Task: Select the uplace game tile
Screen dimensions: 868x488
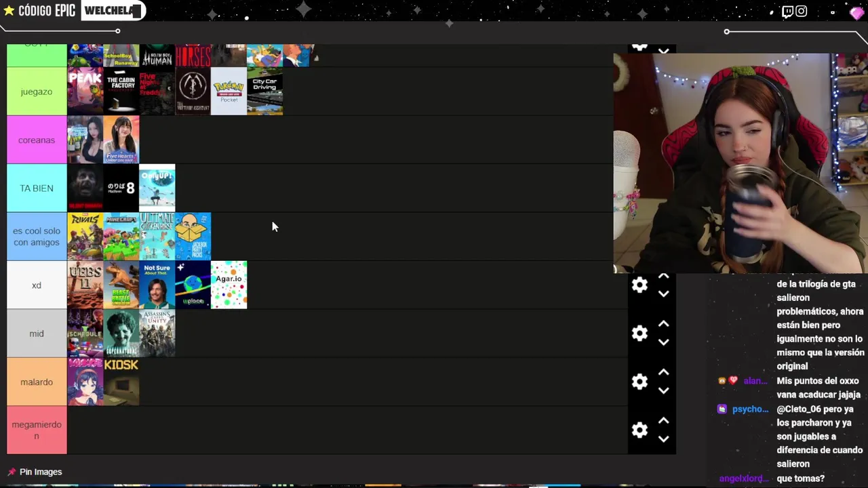Action: [x=193, y=285]
